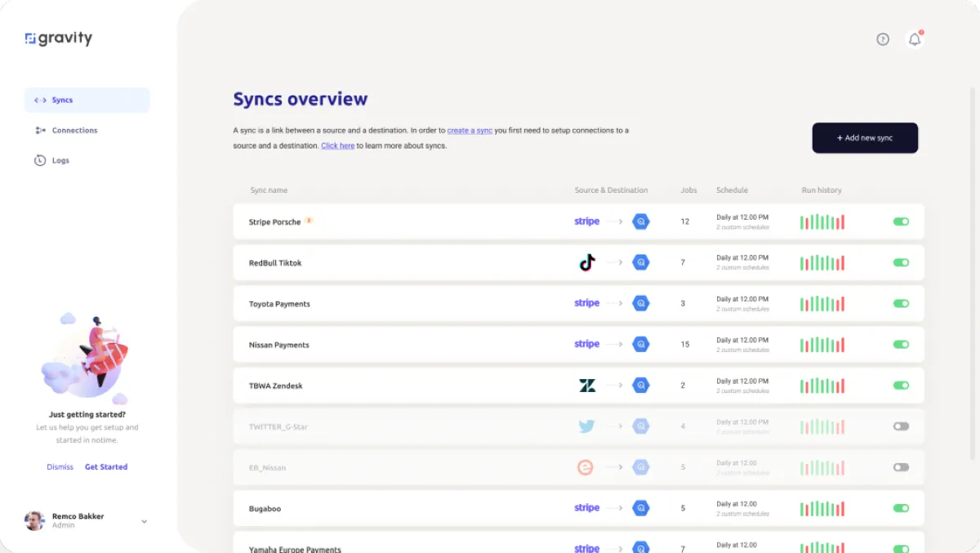Click the Jobs column header
Image resolution: width=980 pixels, height=553 pixels.
[688, 190]
